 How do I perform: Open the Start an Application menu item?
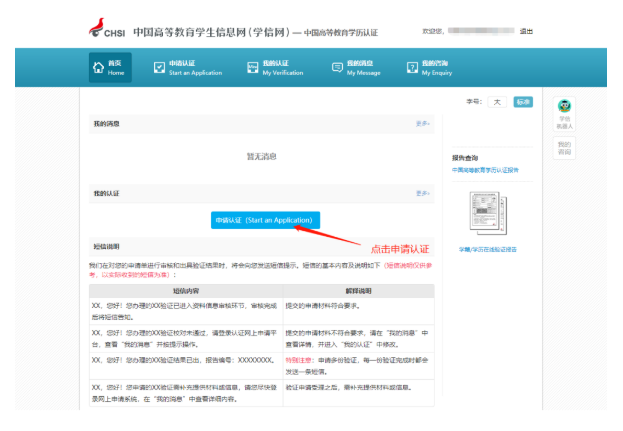point(188,68)
